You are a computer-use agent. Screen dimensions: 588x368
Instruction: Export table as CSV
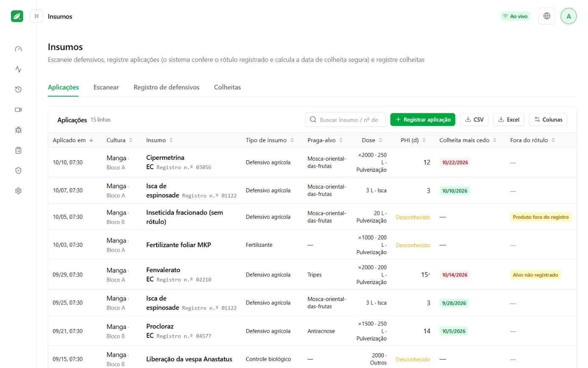474,120
